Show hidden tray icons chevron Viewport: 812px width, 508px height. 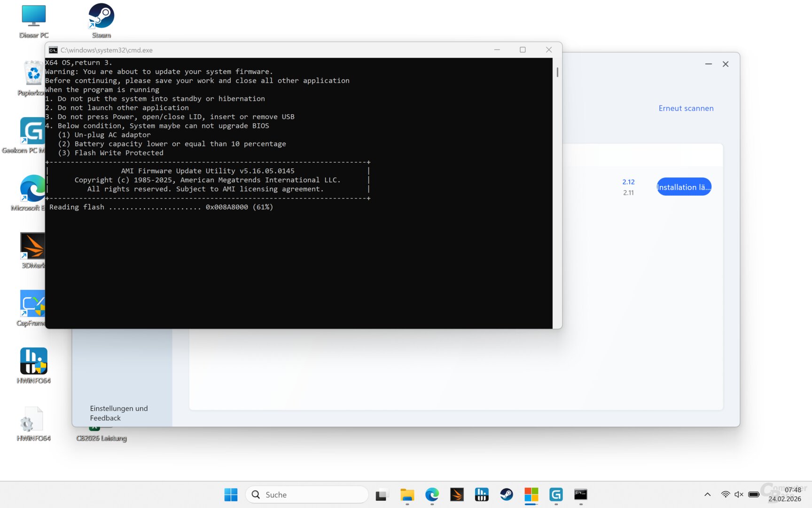[x=707, y=494]
